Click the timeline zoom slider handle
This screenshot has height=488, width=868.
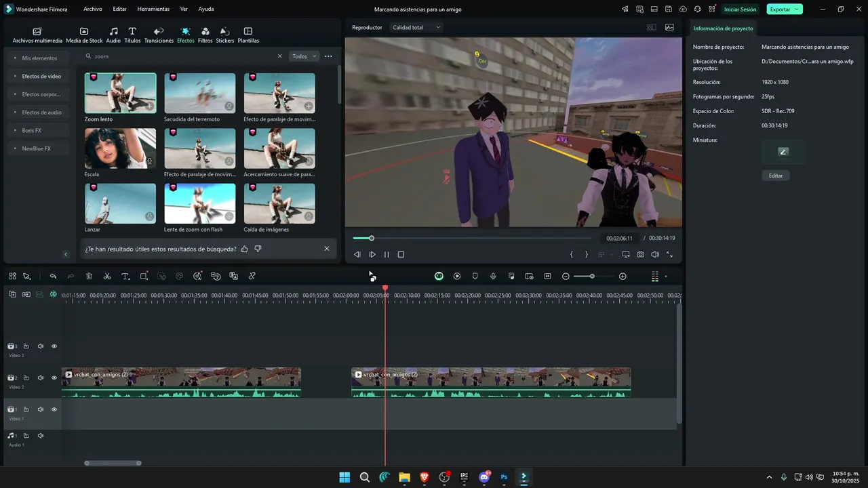point(592,277)
